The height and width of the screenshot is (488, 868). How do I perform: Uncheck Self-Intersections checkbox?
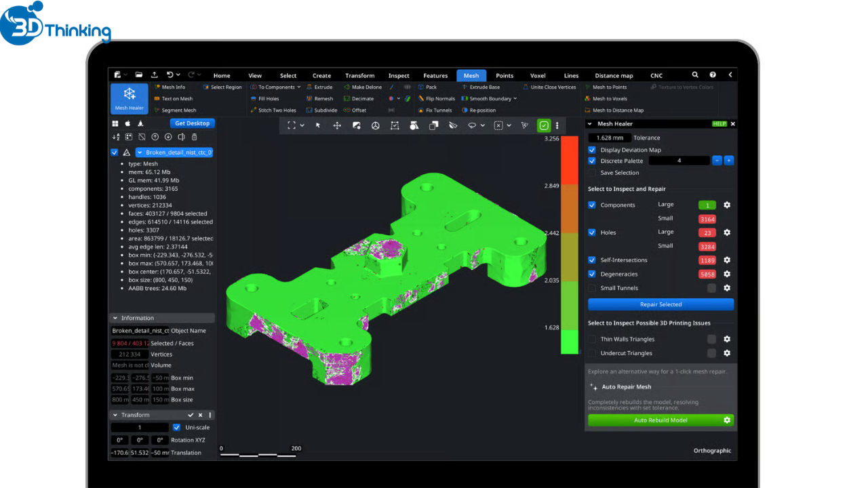[592, 260]
